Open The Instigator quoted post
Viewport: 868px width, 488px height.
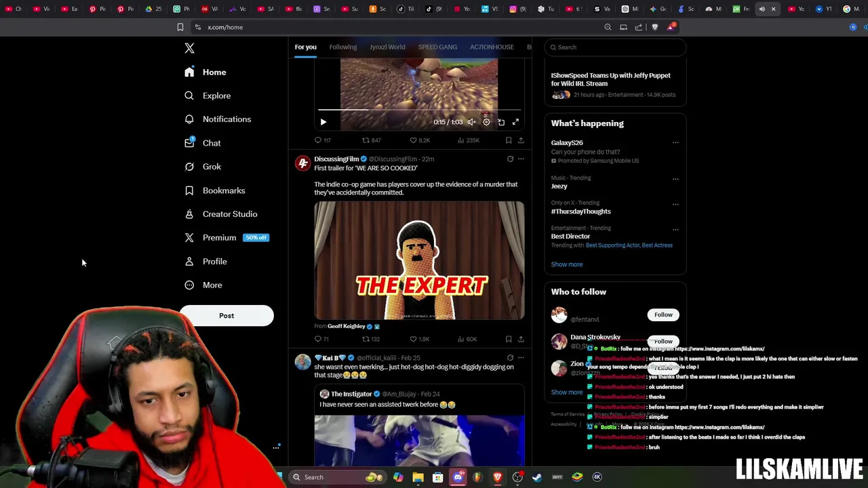pos(419,426)
